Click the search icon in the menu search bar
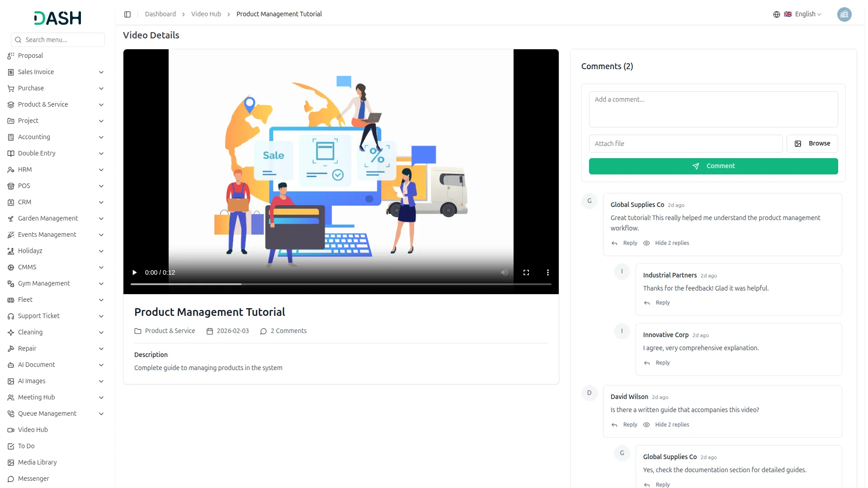The height and width of the screenshot is (488, 868). pos(18,40)
